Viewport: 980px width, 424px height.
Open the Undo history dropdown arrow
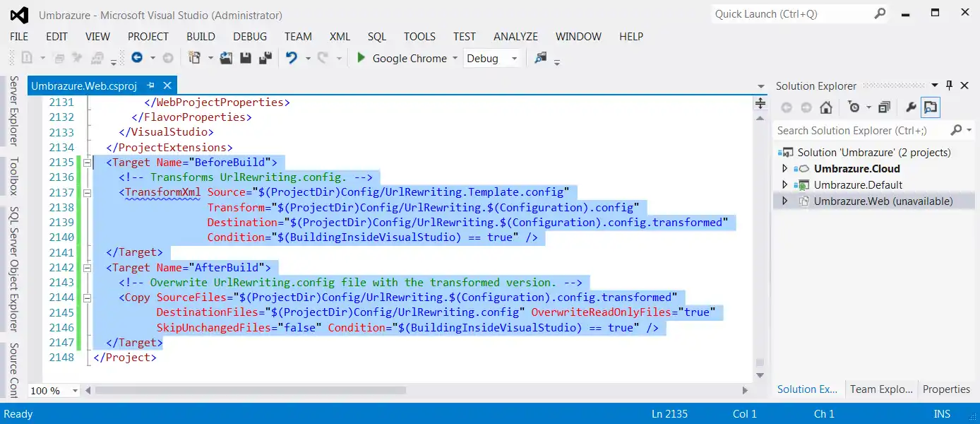[x=307, y=59]
